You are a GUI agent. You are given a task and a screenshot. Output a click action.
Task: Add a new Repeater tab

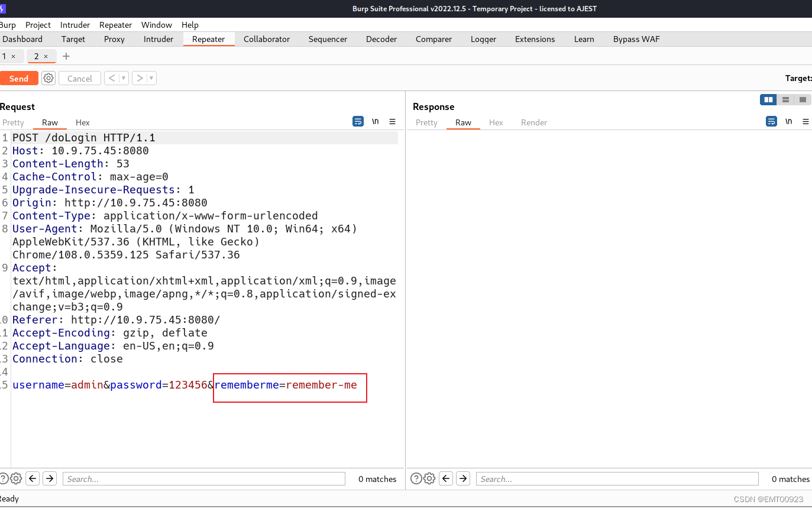tap(66, 56)
